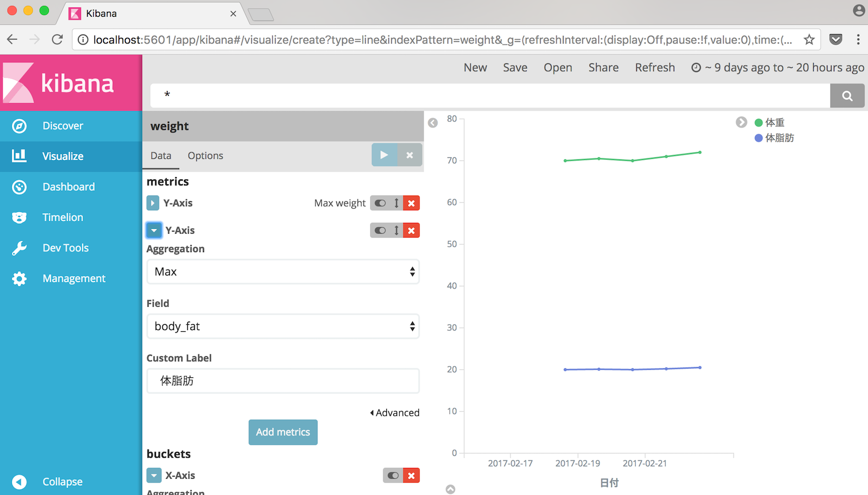Collapse the body_fat Y-Axis metric details
This screenshot has width=868, height=495.
coord(154,230)
